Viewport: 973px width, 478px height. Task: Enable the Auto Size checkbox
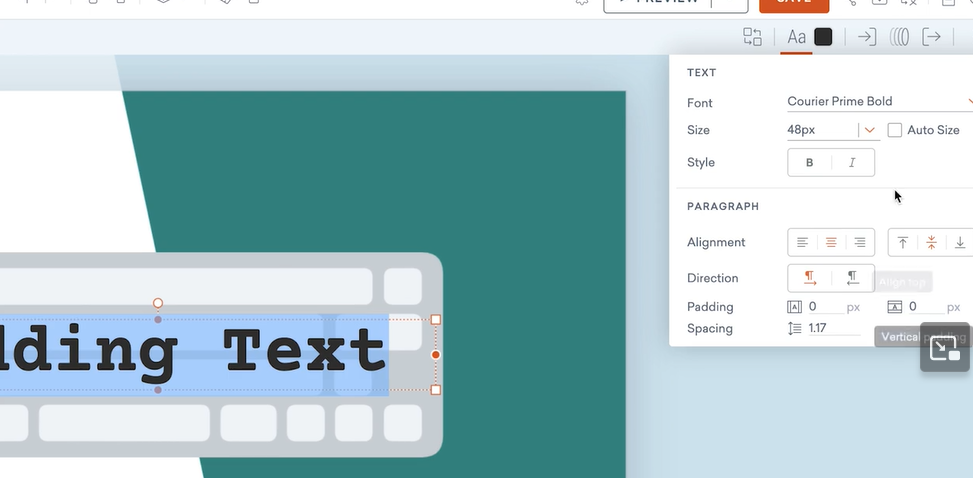pos(895,130)
